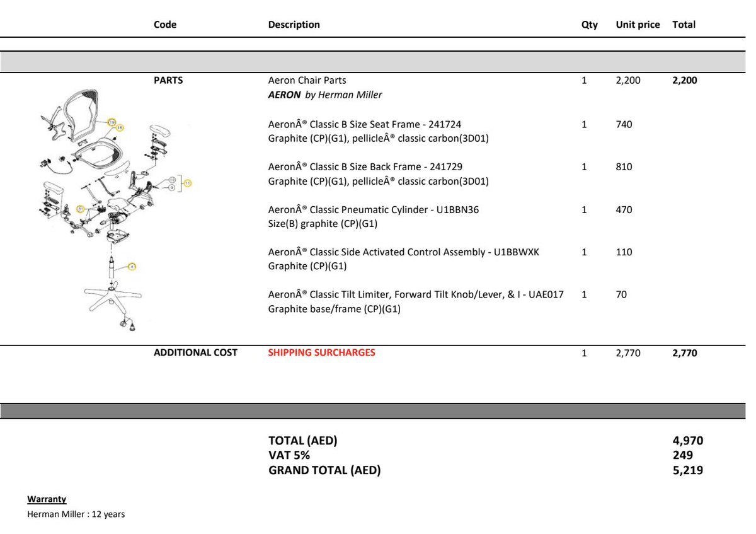Click the "Size(B) graphite (CP)(G1)" line
The image size is (756, 534).
pos(323,224)
